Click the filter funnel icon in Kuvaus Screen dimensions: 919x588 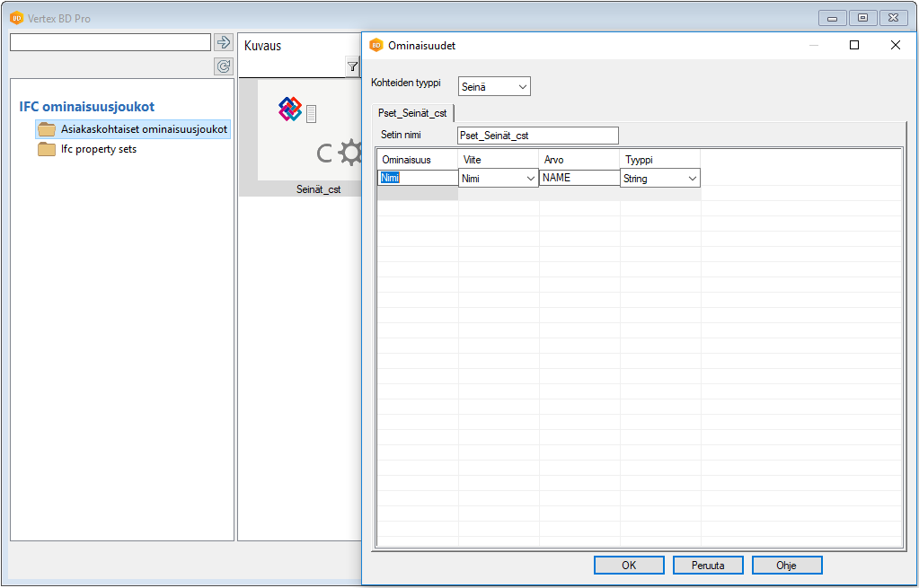click(352, 66)
